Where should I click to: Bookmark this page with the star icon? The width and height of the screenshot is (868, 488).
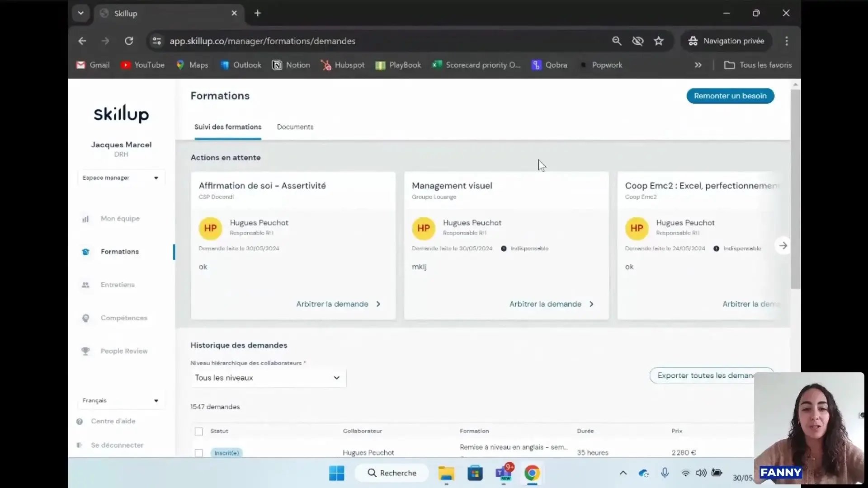click(659, 41)
